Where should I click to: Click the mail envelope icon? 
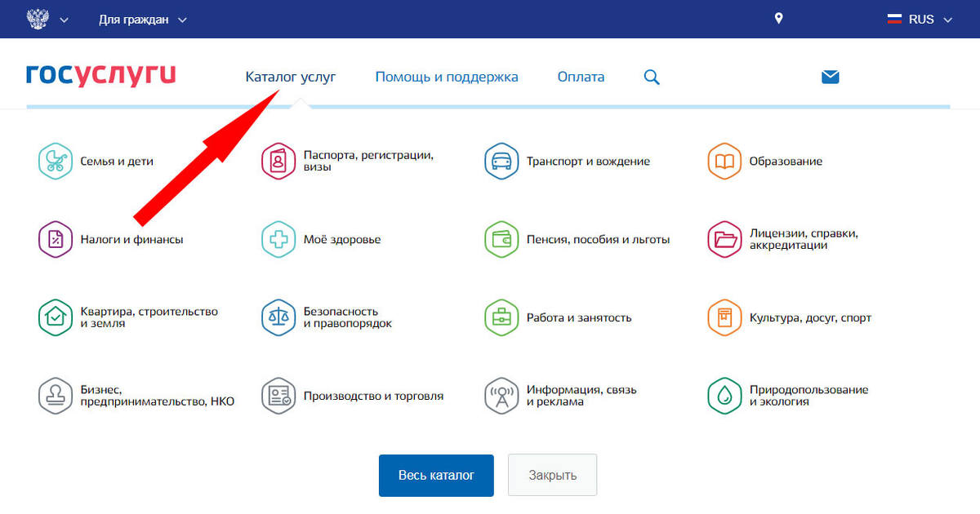(x=830, y=76)
